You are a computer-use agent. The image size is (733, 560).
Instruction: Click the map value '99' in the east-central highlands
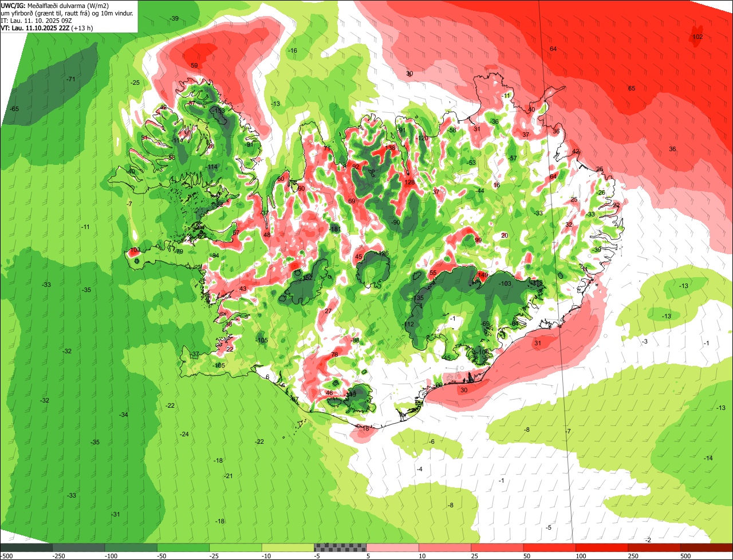(478, 240)
